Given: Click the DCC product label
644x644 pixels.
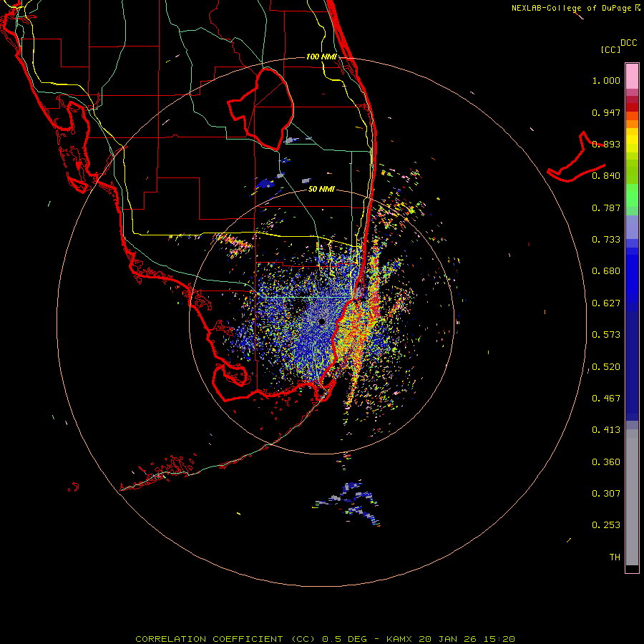Looking at the screenshot, I should click(x=628, y=43).
